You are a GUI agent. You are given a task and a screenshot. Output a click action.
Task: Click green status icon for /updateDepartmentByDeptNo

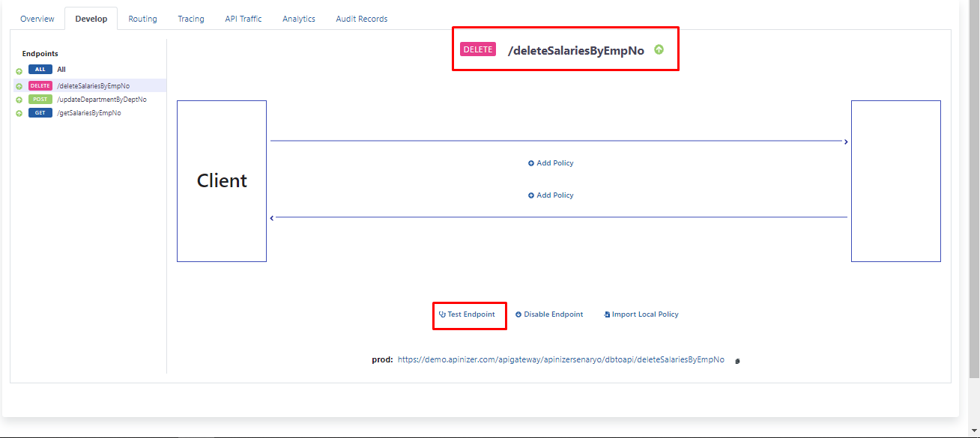(19, 100)
